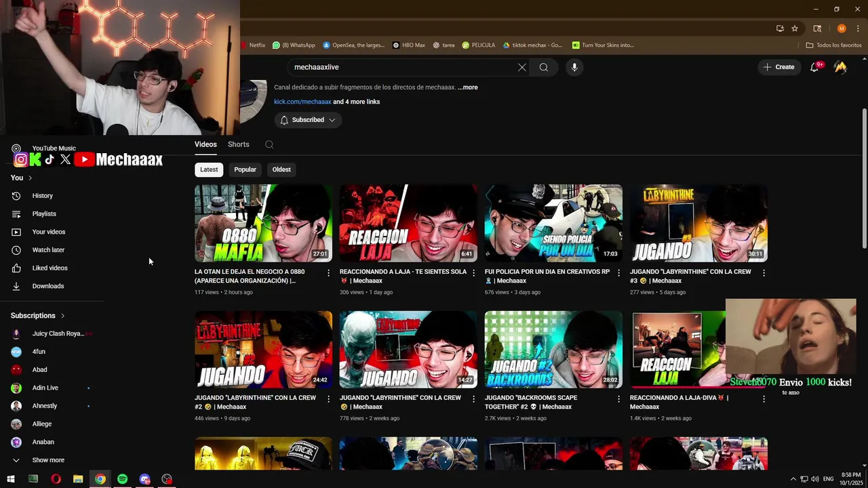
Task: Clear the search box with X
Action: point(521,67)
